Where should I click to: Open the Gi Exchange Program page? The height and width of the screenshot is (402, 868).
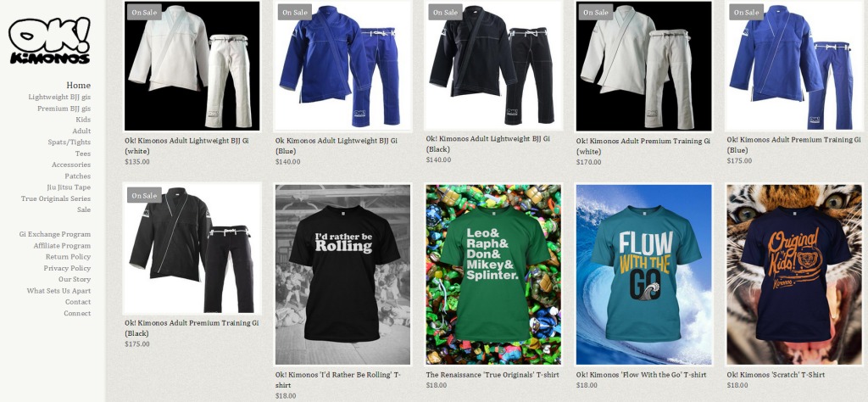[55, 234]
